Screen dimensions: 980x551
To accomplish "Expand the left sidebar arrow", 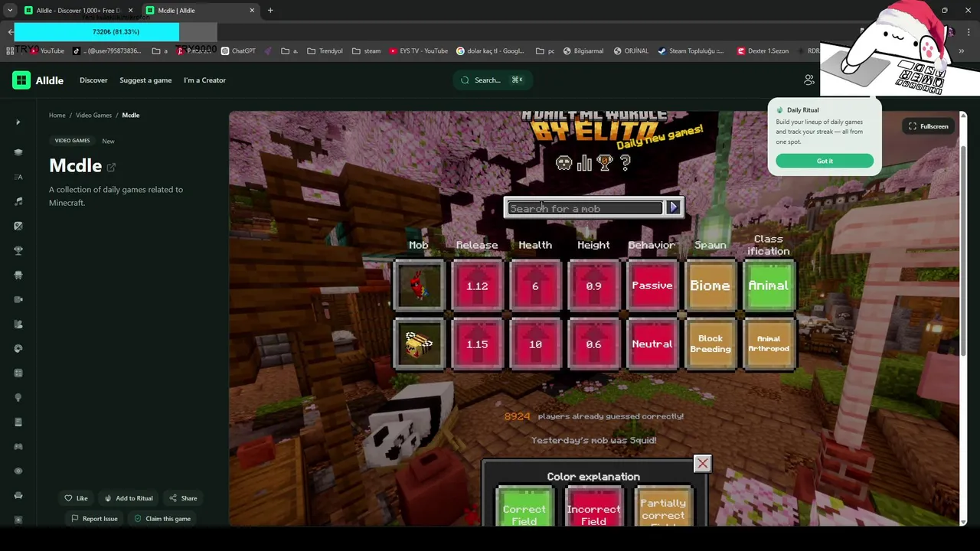I will [x=18, y=122].
